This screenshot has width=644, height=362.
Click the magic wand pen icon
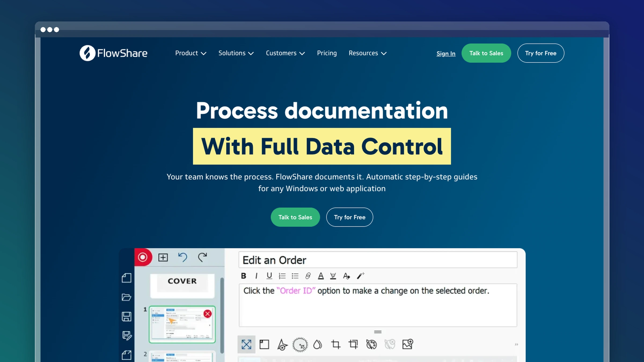coord(360,276)
